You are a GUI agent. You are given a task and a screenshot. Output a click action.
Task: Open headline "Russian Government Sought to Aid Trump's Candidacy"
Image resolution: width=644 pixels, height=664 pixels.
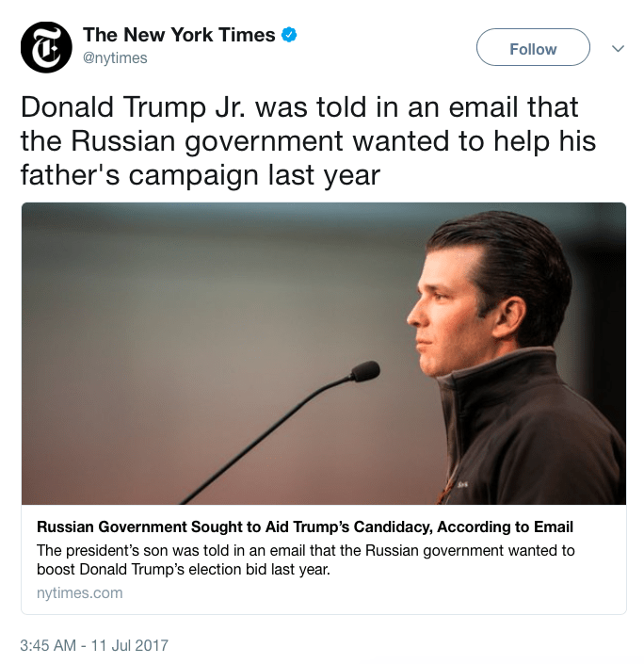tap(304, 527)
